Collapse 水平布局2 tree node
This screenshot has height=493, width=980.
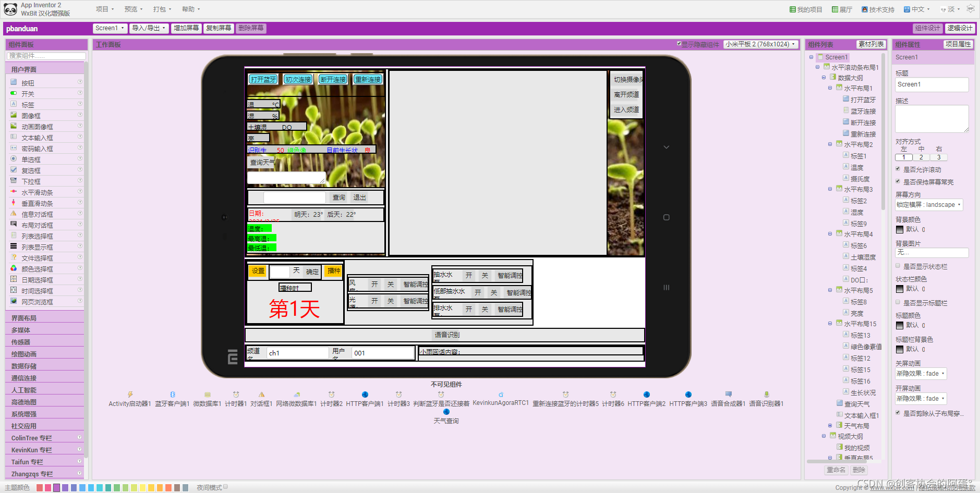[830, 144]
